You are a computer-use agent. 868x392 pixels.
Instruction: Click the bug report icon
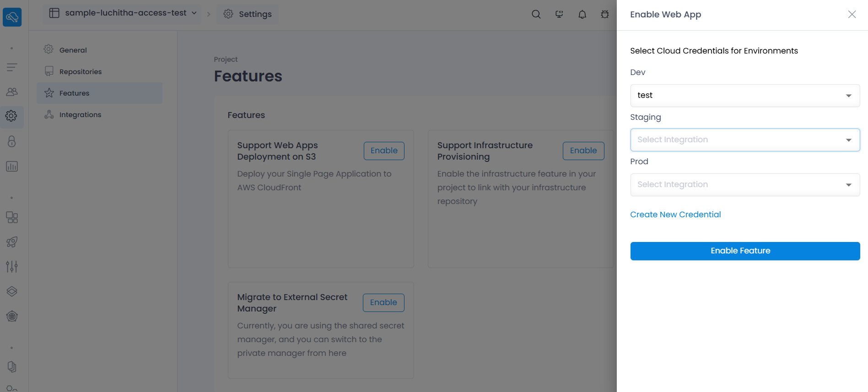pos(605,14)
